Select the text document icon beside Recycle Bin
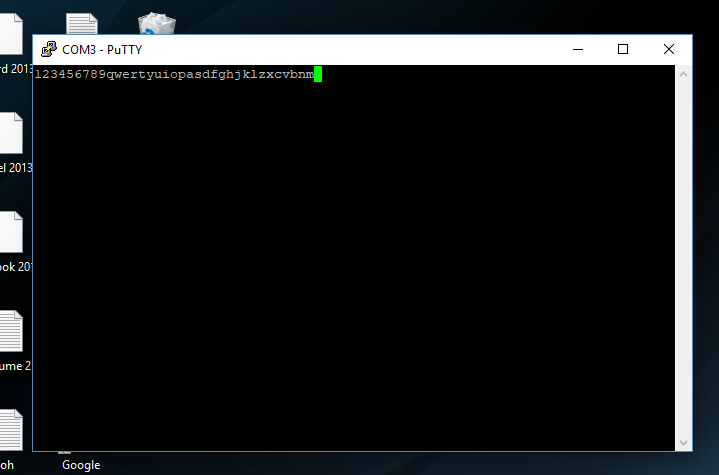This screenshot has width=719, height=475. coord(82,23)
